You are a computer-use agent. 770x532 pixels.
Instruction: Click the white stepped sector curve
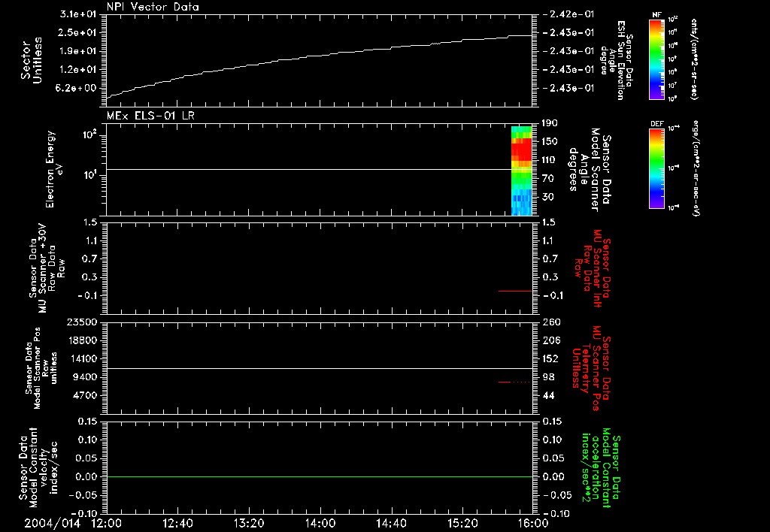point(319,66)
